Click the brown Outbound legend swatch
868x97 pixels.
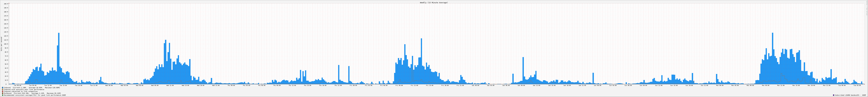3,93
